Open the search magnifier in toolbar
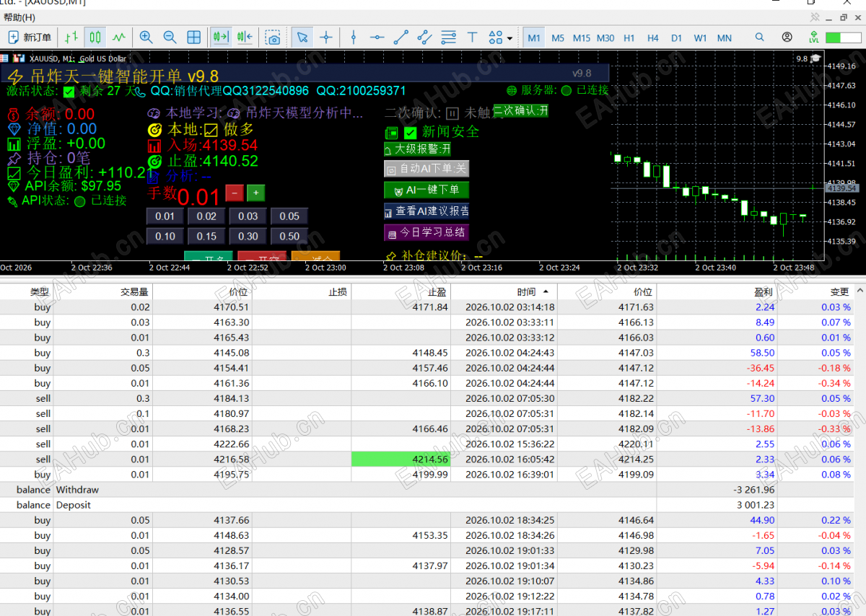 760,38
